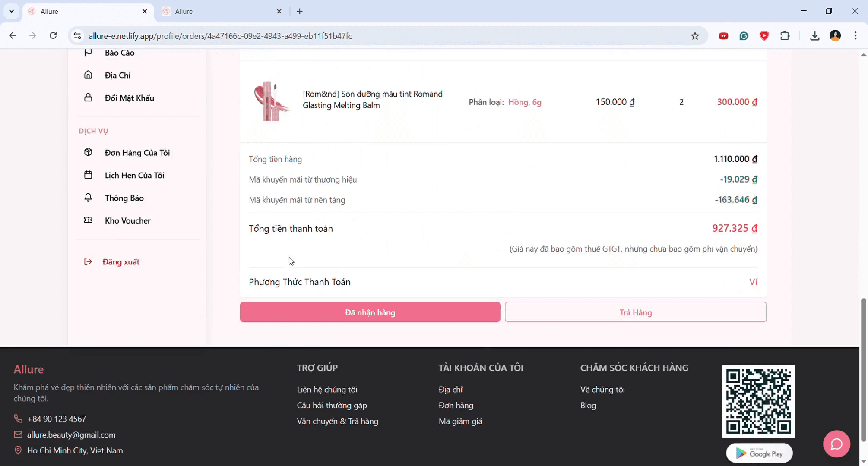Open Câu hỏi thường gặp footer link

coord(332,405)
